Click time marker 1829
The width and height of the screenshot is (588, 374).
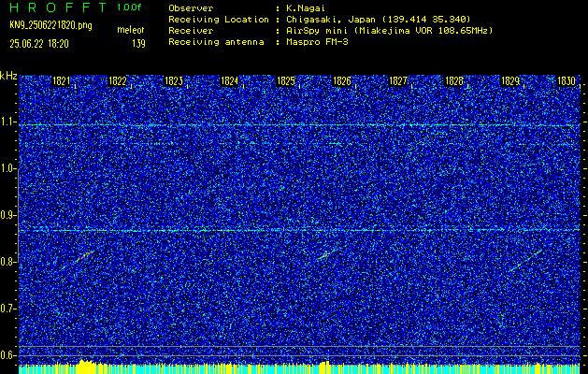(x=510, y=81)
